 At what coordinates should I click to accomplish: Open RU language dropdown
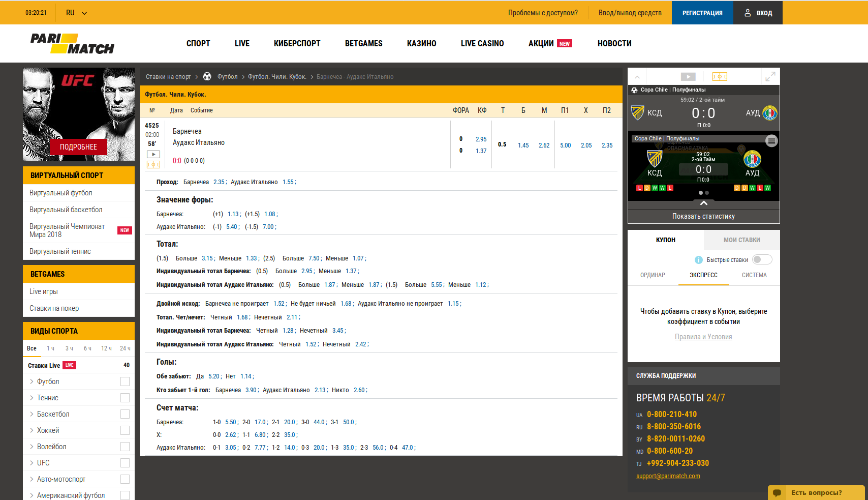pyautogui.click(x=76, y=13)
